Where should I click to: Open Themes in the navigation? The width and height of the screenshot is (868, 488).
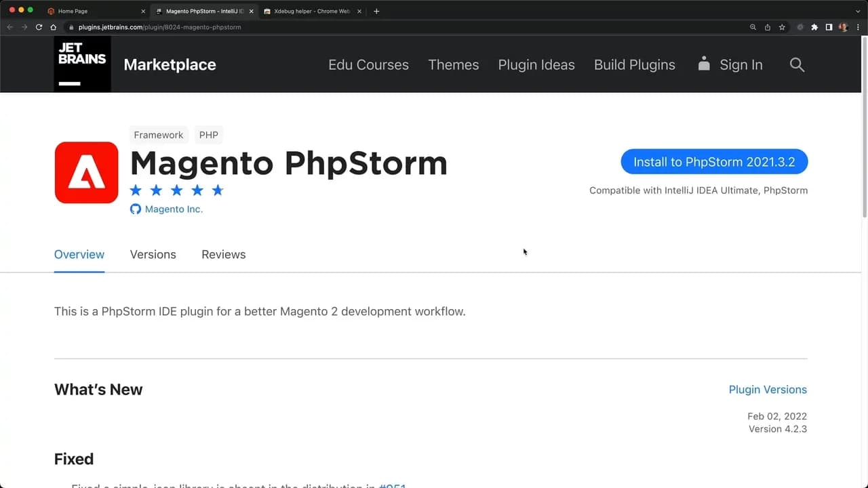[454, 65]
